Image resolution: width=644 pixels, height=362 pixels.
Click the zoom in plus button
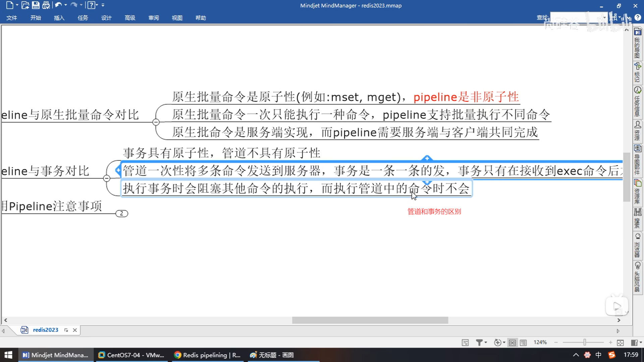(x=610, y=343)
